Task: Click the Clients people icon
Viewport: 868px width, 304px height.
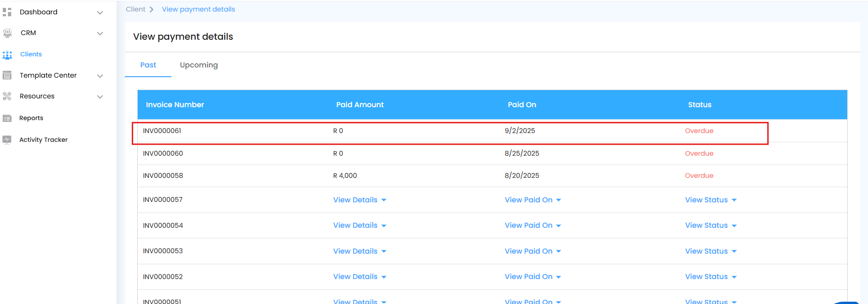Action: tap(7, 55)
